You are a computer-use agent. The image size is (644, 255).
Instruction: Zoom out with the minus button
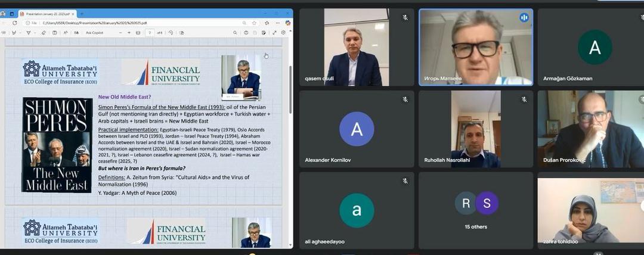(120, 33)
